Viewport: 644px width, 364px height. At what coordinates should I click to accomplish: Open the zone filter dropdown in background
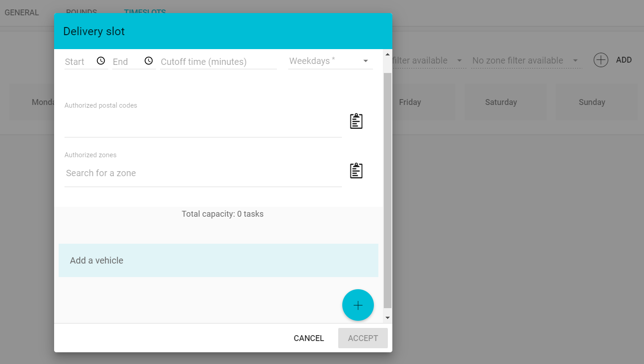[x=526, y=60]
